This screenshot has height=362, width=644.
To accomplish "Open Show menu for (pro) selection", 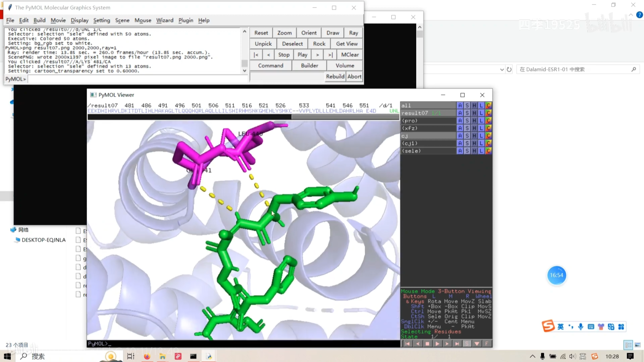I will 467,120.
